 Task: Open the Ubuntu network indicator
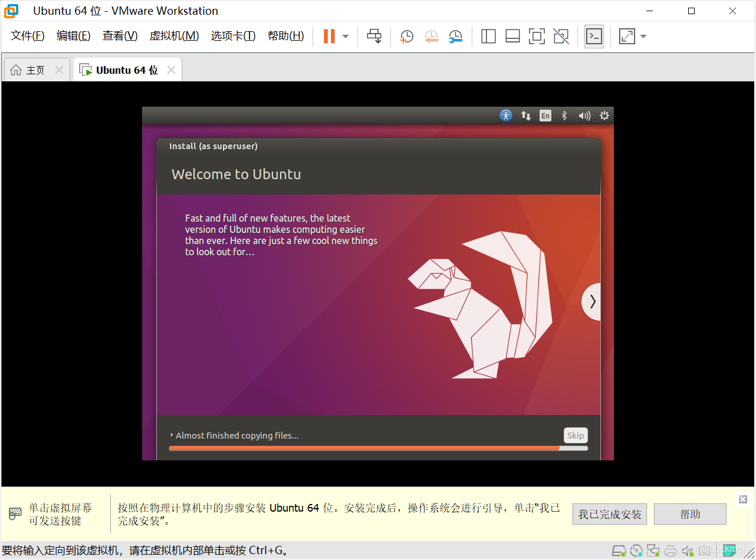[x=526, y=116]
